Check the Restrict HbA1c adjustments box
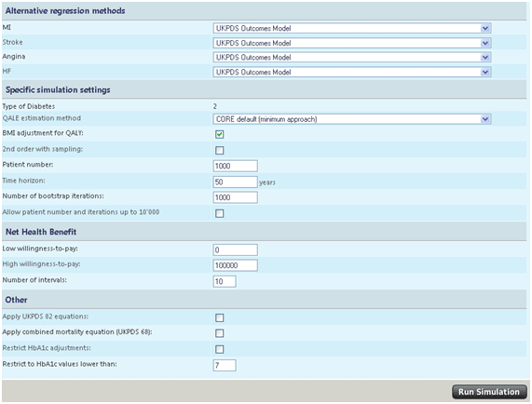532x404 pixels. pos(220,349)
